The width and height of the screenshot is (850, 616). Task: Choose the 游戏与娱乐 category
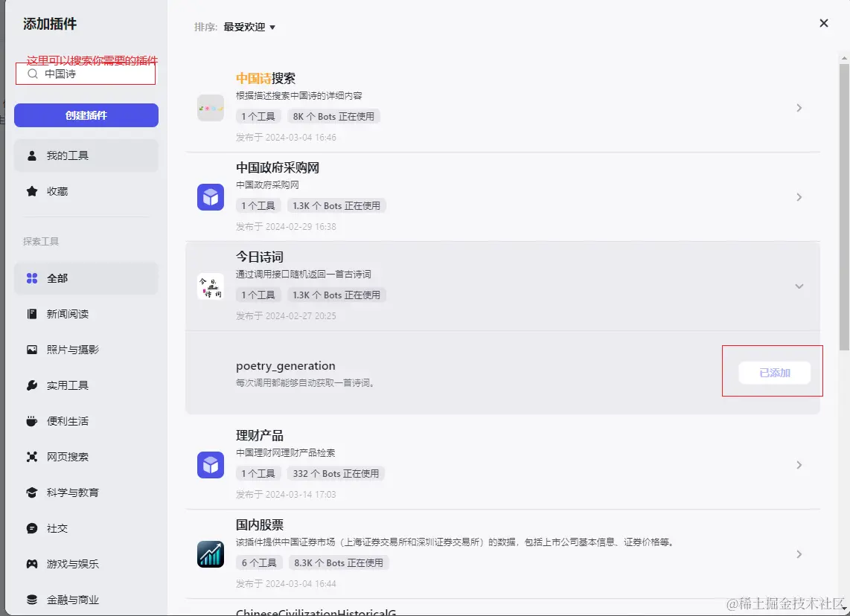click(86, 564)
